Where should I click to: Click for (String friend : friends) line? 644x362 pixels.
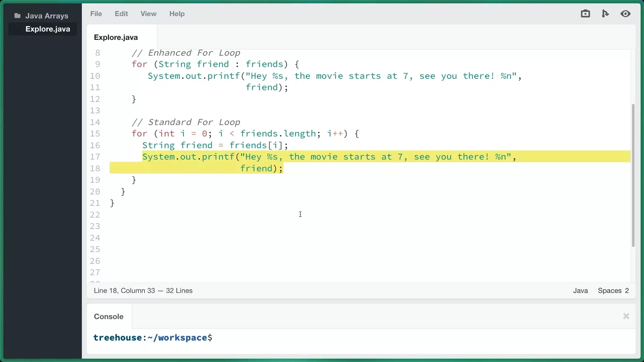pos(216,64)
